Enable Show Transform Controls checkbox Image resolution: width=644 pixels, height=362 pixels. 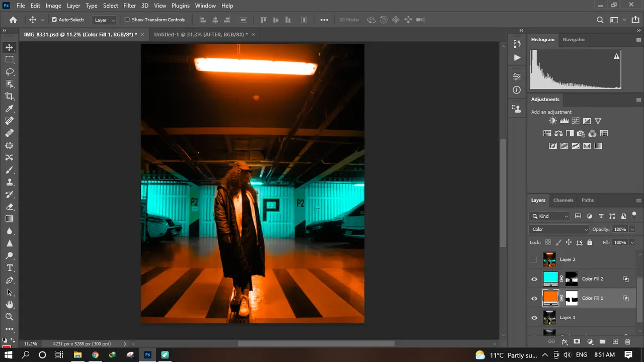pos(127,20)
